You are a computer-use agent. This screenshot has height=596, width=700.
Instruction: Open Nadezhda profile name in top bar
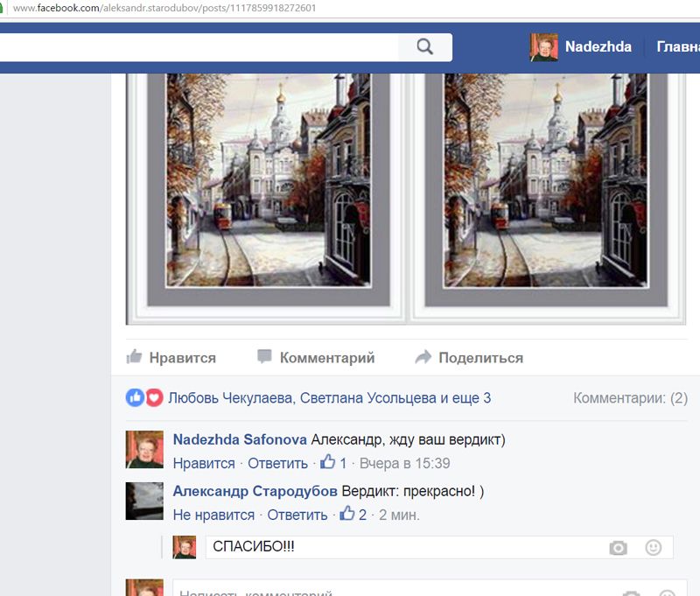pos(598,47)
